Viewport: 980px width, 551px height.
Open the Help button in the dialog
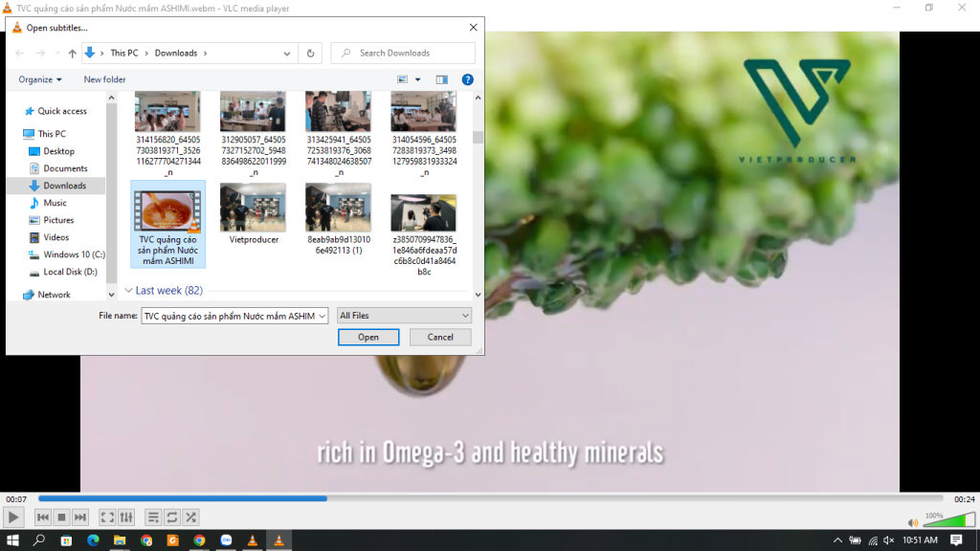pyautogui.click(x=467, y=79)
